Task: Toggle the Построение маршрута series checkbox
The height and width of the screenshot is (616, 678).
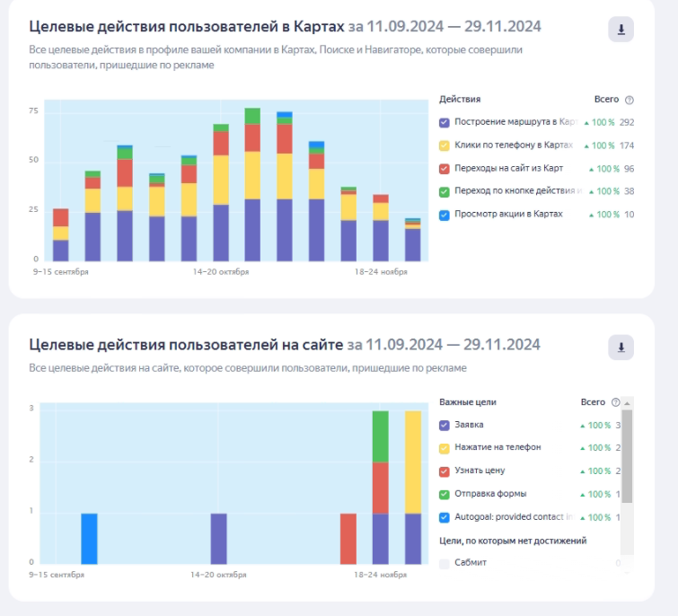Action: (x=445, y=122)
